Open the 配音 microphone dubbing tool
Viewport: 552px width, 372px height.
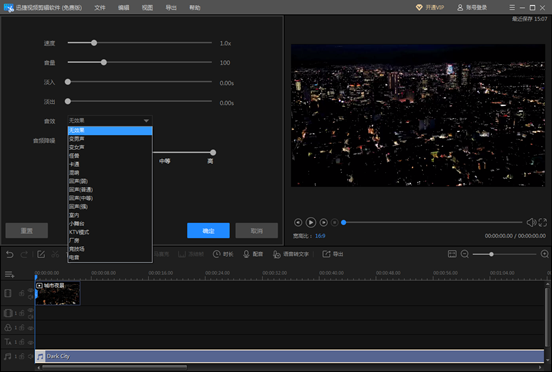pos(253,254)
